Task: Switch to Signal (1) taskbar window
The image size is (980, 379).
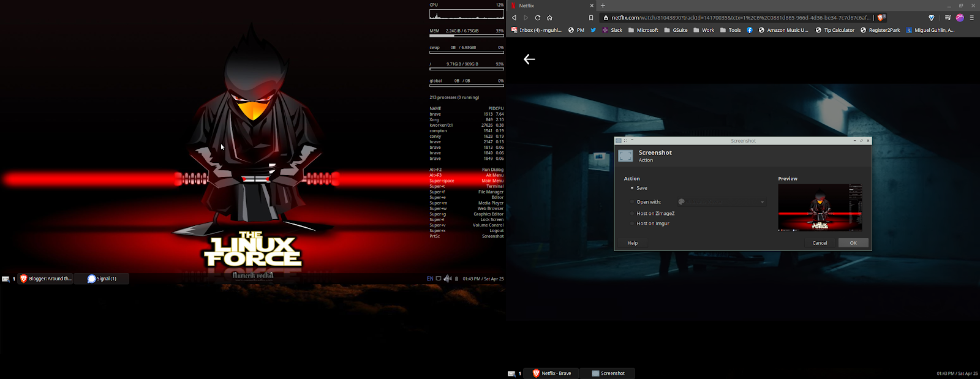Action: (x=102, y=279)
